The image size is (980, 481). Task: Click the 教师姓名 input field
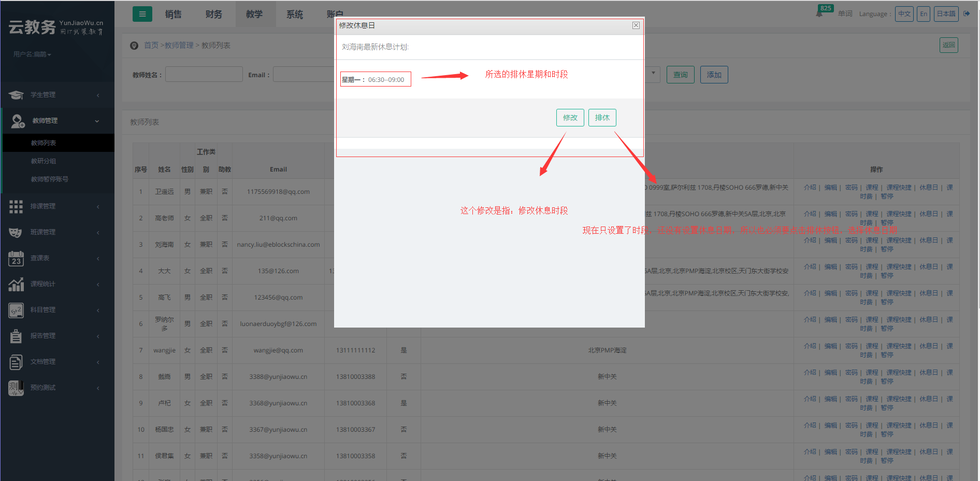(x=204, y=75)
